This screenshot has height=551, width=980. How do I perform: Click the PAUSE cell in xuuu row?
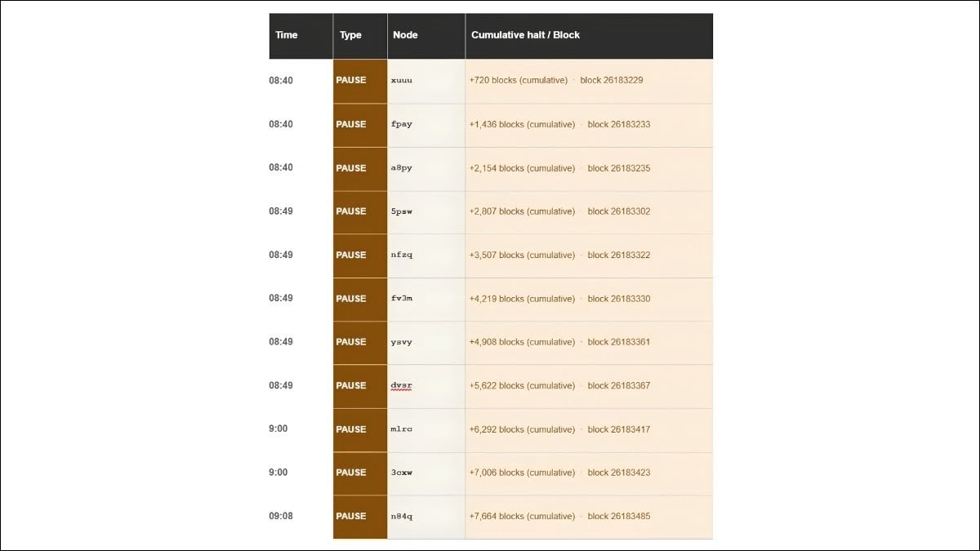360,81
